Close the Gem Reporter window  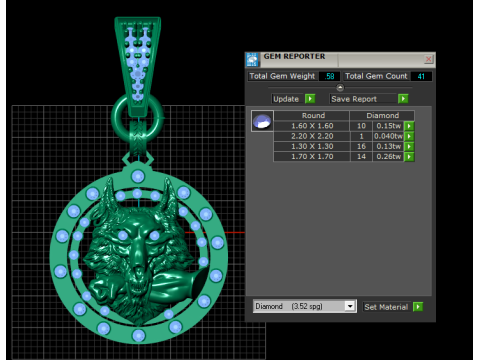[x=428, y=59]
